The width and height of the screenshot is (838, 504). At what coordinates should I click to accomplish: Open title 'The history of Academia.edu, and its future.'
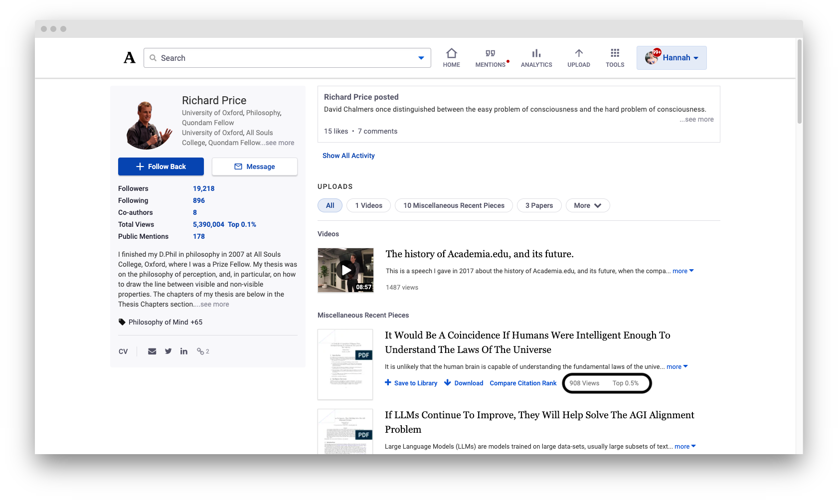[480, 254]
